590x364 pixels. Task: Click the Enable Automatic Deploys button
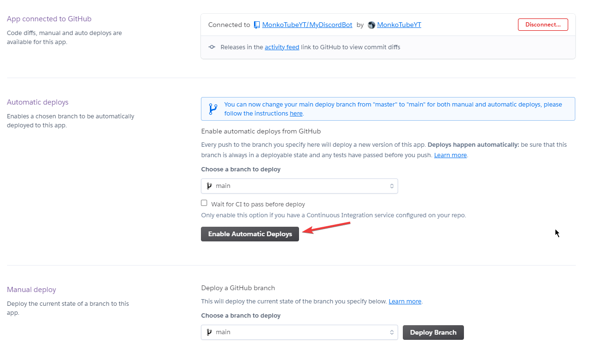coord(250,234)
